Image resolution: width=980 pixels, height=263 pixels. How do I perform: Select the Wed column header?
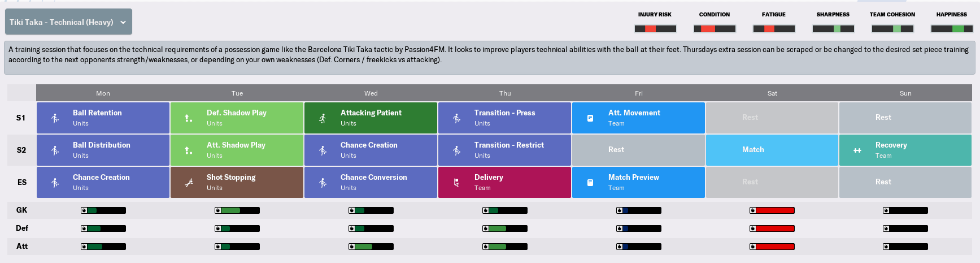pyautogui.click(x=371, y=93)
